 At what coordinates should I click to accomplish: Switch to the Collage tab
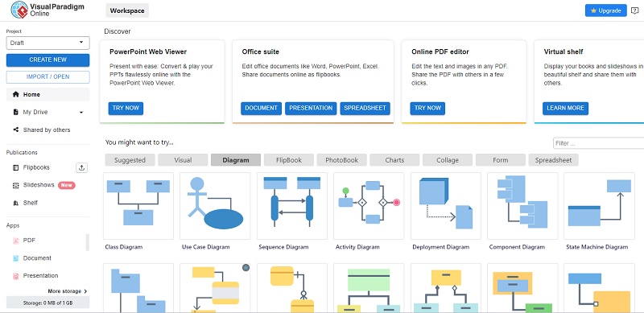pyautogui.click(x=448, y=160)
